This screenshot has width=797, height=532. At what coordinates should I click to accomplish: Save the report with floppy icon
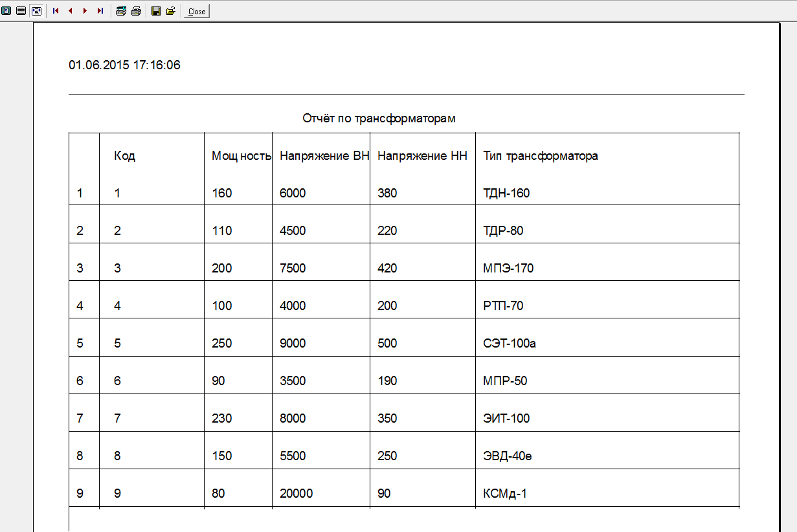pos(156,11)
